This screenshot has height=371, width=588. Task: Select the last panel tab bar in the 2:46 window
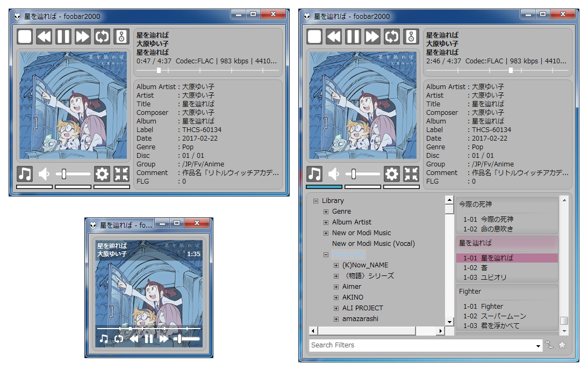(401, 187)
